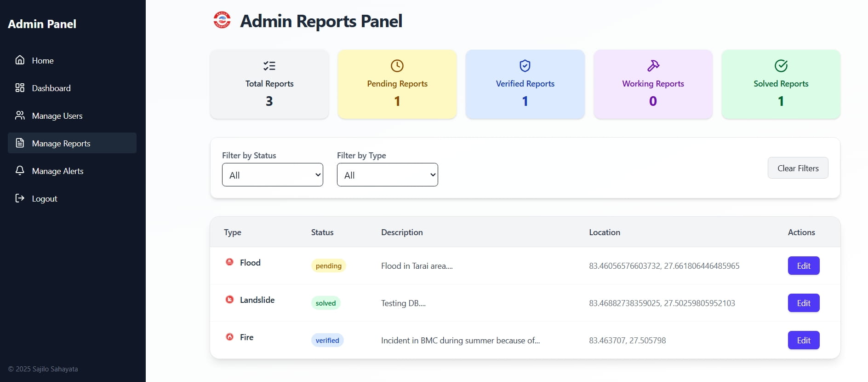This screenshot has width=868, height=382.
Task: Click the verified status badge for Fire
Action: point(327,340)
